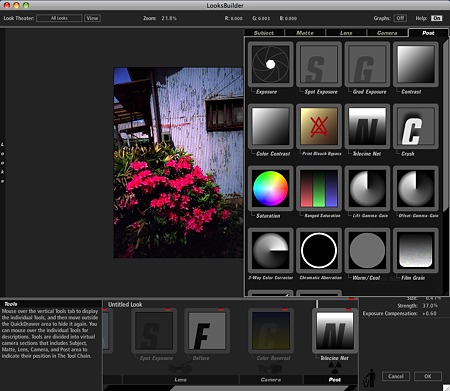The height and width of the screenshot is (391, 450).
Task: Toggle Graphs Off button
Action: click(400, 18)
